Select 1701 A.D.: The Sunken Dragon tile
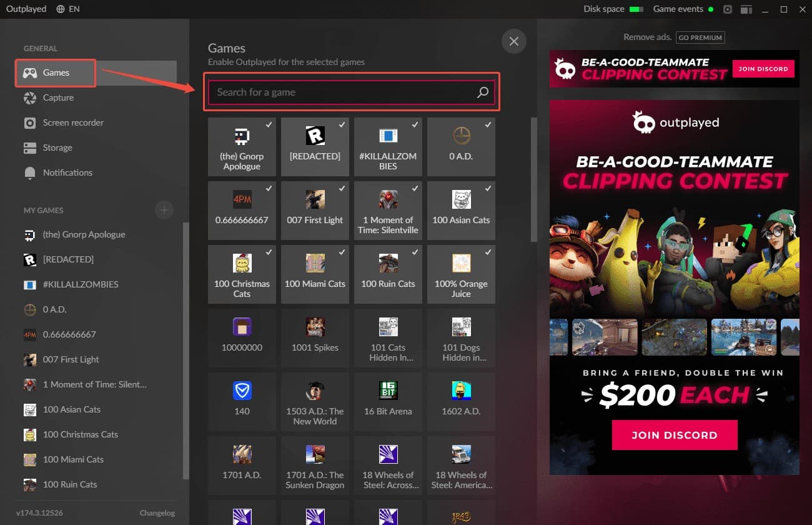Screen dimensions: 812x525 coord(315,466)
